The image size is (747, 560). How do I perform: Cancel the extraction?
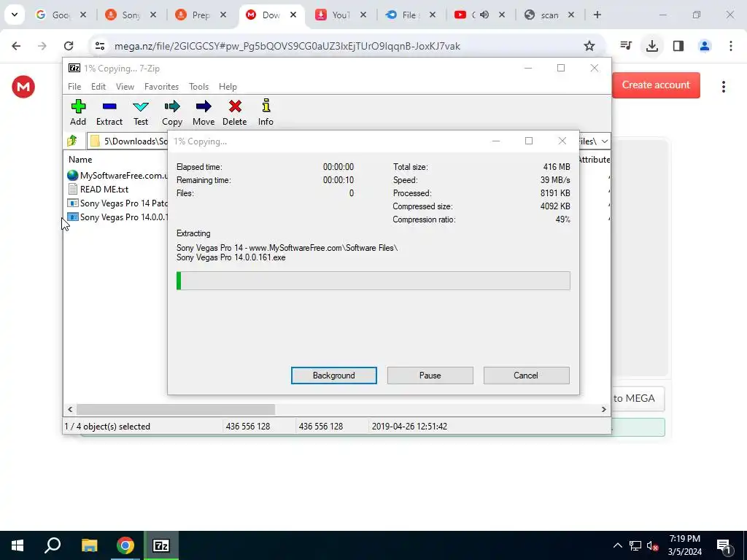[526, 376]
